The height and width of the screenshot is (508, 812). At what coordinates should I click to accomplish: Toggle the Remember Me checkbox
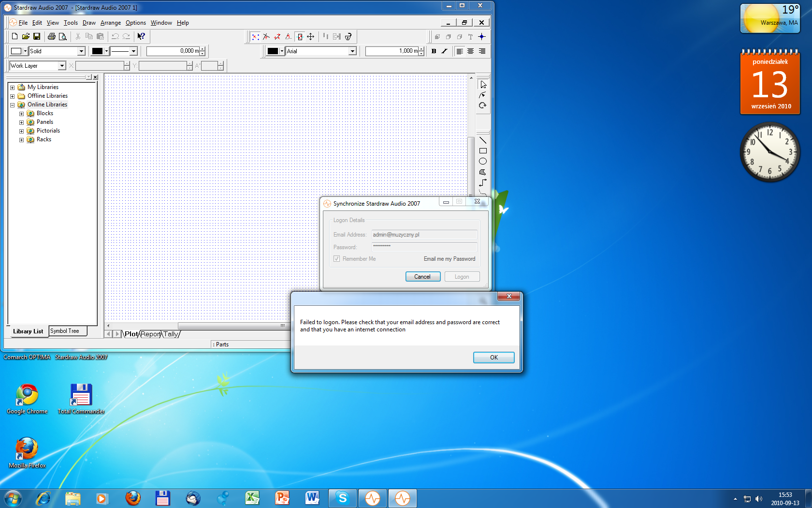click(x=337, y=259)
